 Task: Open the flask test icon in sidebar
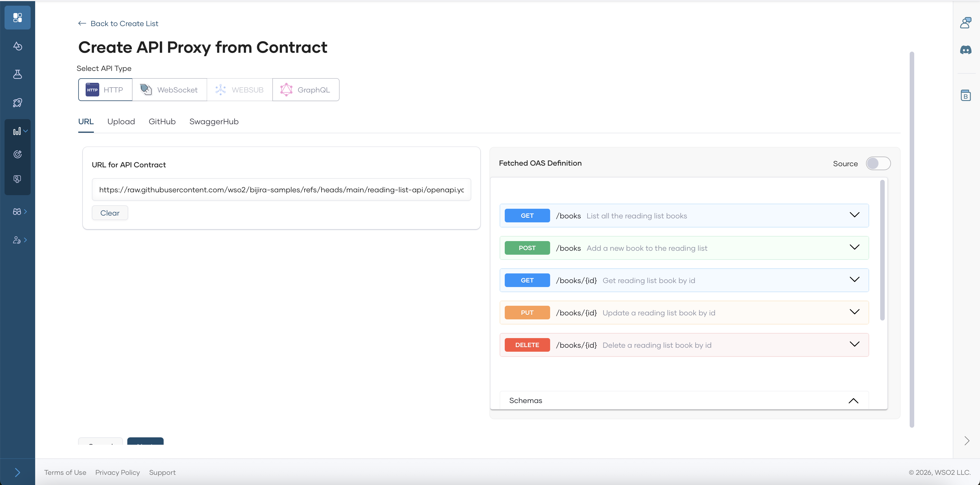click(x=18, y=74)
